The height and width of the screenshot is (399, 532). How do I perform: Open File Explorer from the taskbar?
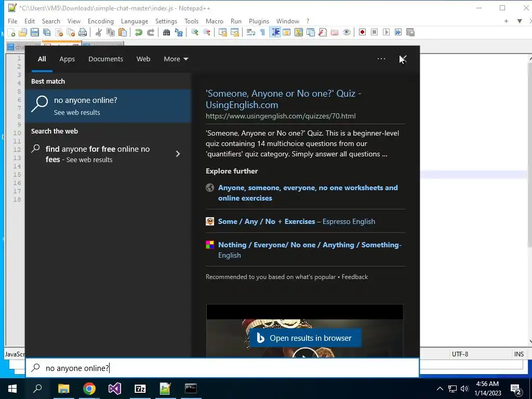coord(63,389)
